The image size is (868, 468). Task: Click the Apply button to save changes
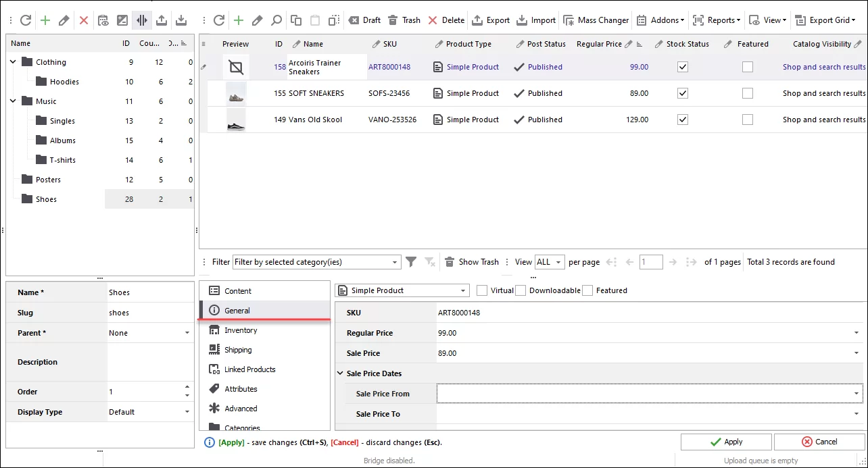(x=726, y=441)
